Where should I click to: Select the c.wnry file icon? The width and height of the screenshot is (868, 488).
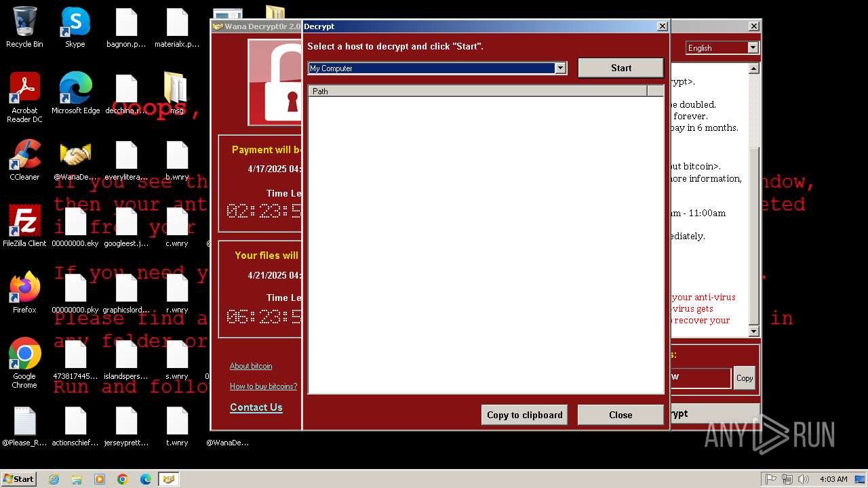177,226
